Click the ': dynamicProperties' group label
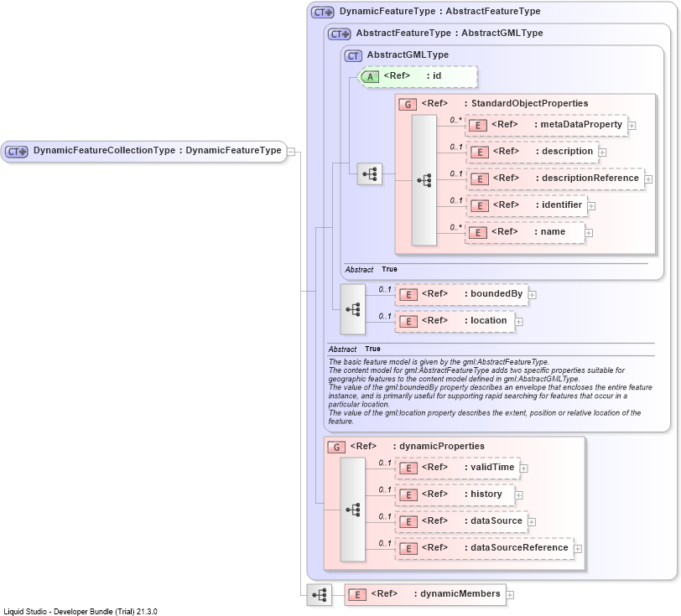 [439, 446]
